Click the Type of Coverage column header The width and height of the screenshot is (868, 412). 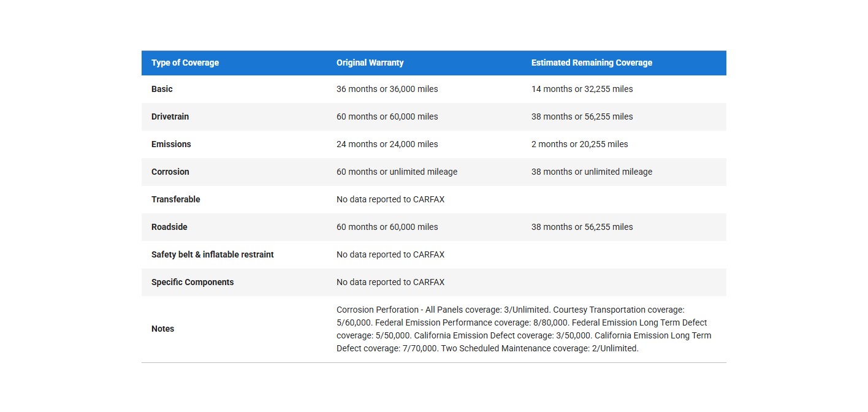[185, 63]
